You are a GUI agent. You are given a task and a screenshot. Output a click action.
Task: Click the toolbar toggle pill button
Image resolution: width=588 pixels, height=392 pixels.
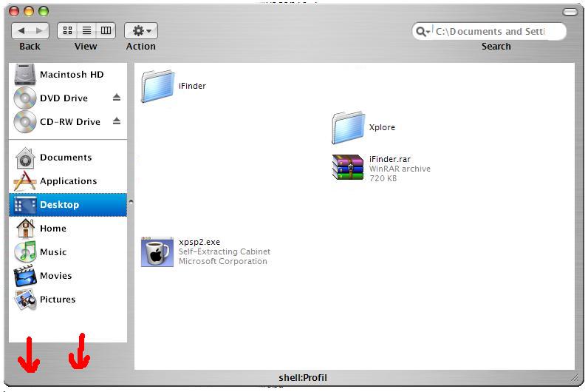[570, 13]
